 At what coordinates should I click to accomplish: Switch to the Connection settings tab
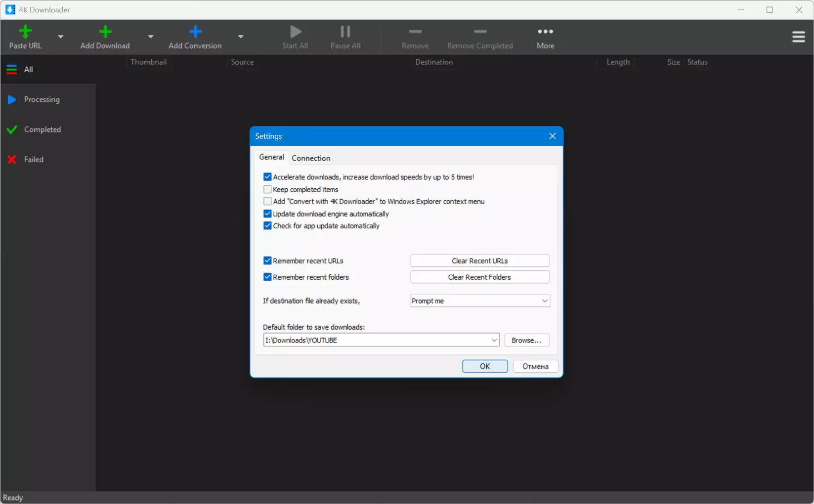pos(311,158)
